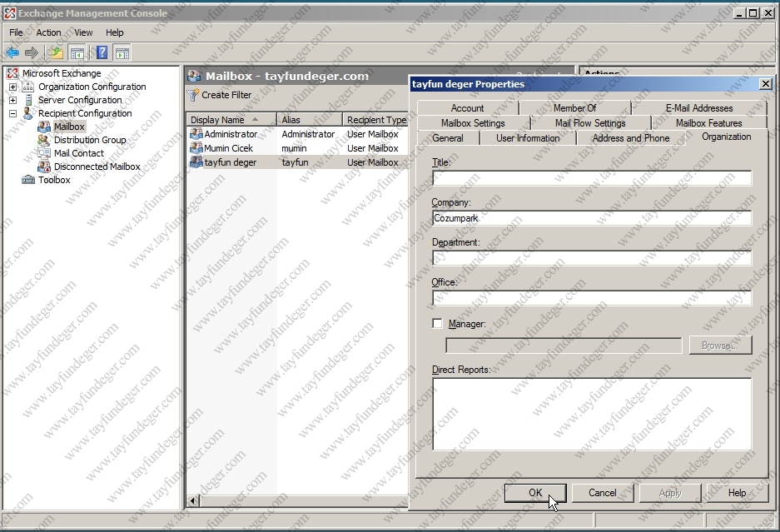Switch to the Address and Phone tab
This screenshot has height=532, width=780.
pos(631,138)
